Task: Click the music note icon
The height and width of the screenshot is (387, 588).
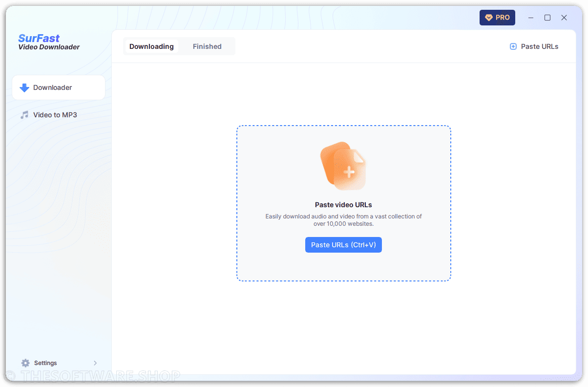Action: (x=24, y=115)
